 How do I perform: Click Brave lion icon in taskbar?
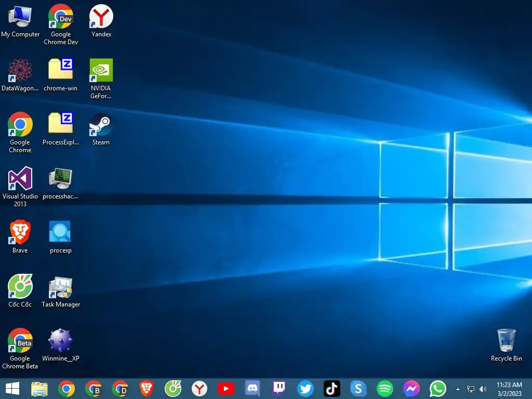[147, 389]
